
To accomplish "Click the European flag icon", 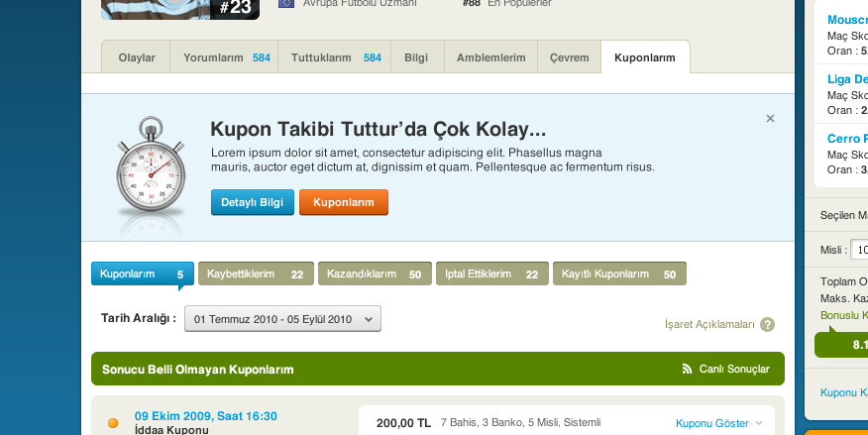I will (x=286, y=4).
